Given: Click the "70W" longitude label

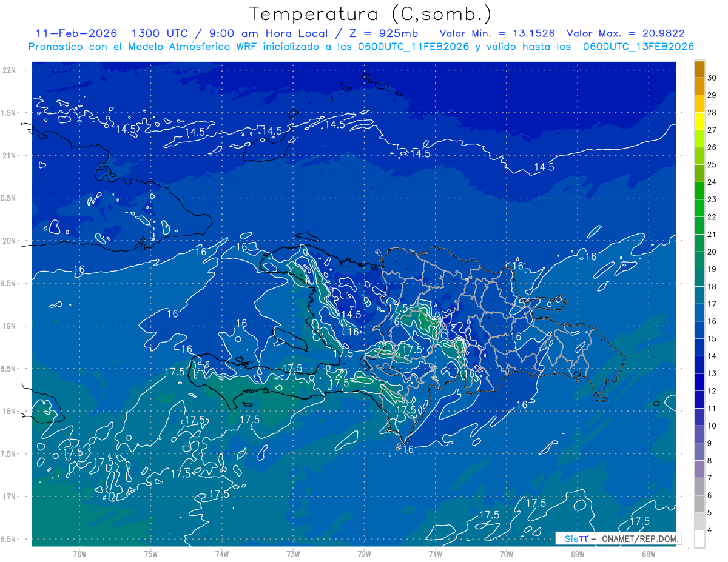Looking at the screenshot, I should point(507,554).
